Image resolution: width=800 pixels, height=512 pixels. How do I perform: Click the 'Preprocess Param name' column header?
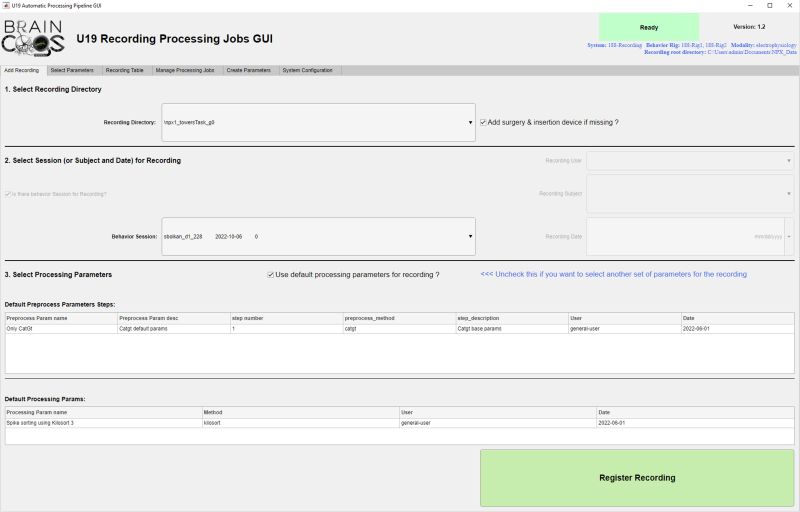[61, 318]
